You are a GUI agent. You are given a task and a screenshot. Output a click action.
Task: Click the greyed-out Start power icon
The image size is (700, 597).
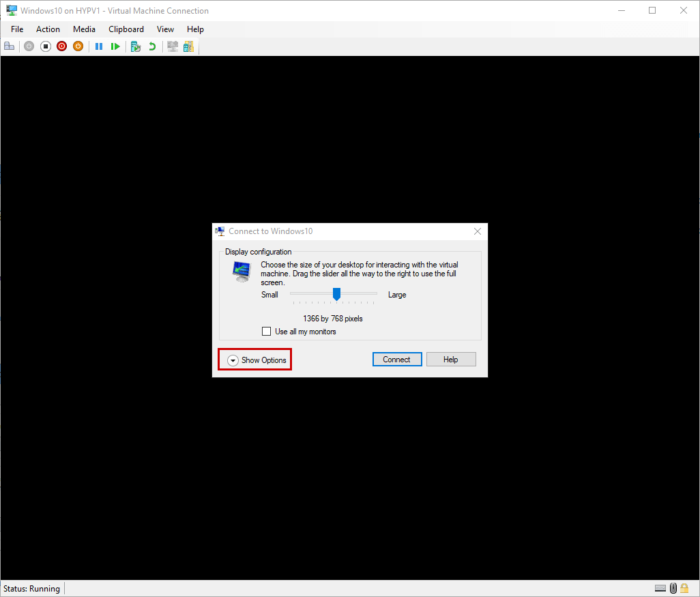click(29, 46)
